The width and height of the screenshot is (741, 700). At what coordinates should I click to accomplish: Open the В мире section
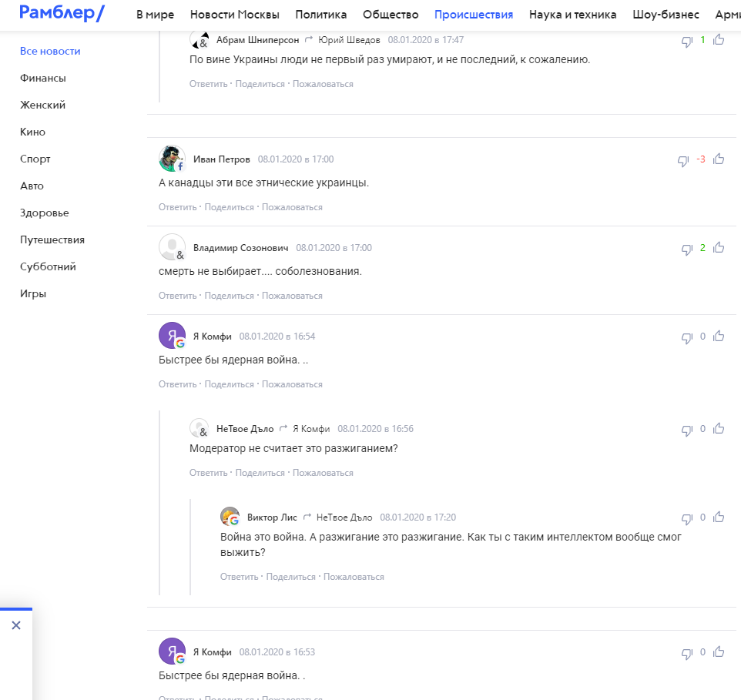(x=155, y=15)
